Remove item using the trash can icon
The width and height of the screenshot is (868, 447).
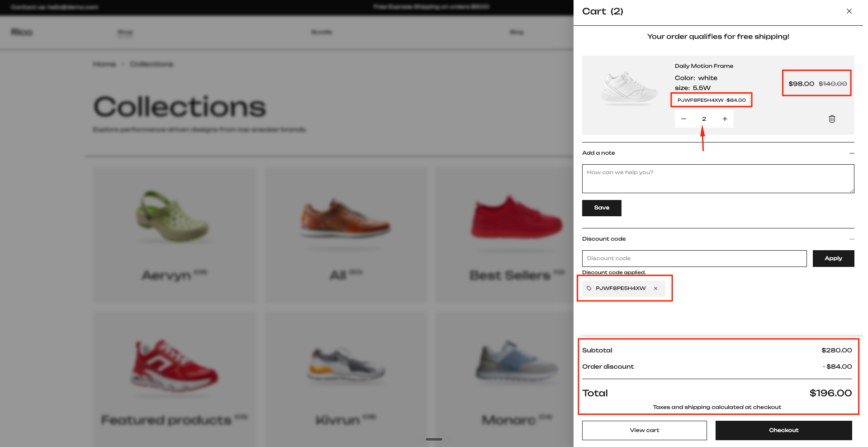point(832,119)
